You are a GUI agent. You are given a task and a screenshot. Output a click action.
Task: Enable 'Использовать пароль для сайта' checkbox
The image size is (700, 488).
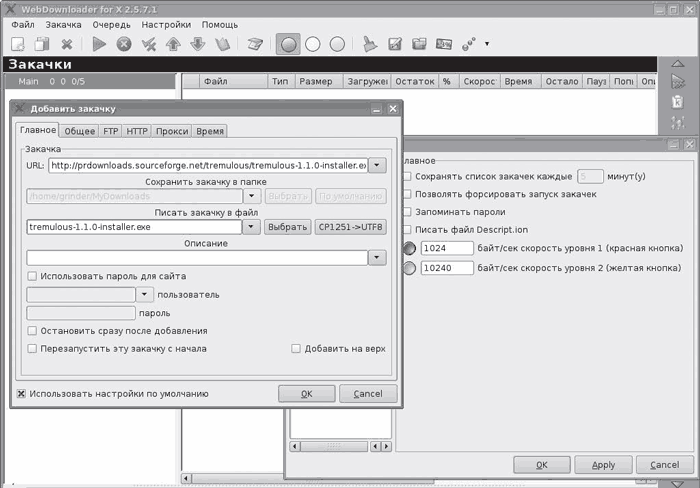pos(33,276)
